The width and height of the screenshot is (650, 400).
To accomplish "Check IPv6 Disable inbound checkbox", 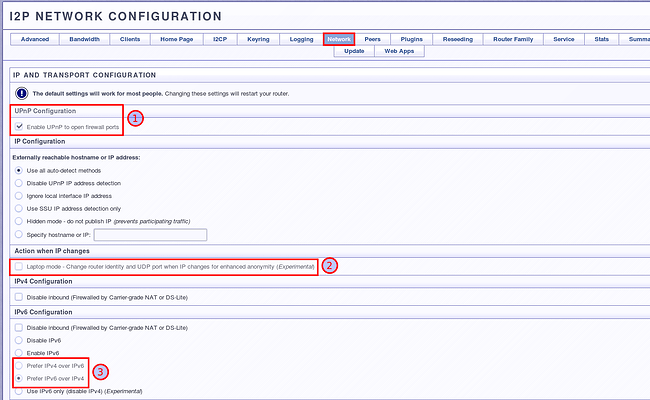I will 19,327.
